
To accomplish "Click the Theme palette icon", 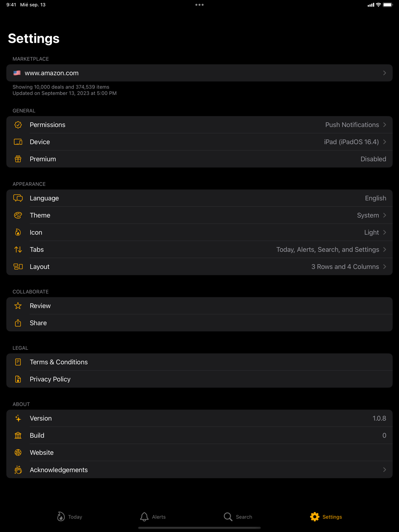I will (18, 215).
